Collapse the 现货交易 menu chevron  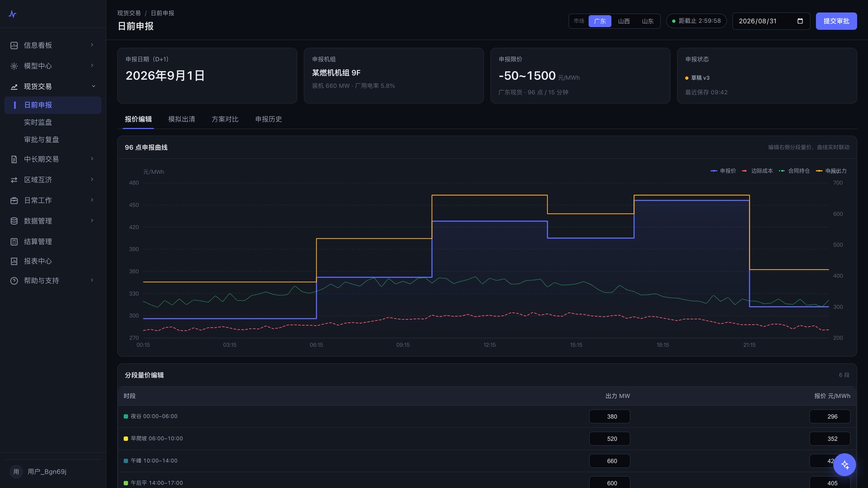coord(93,86)
